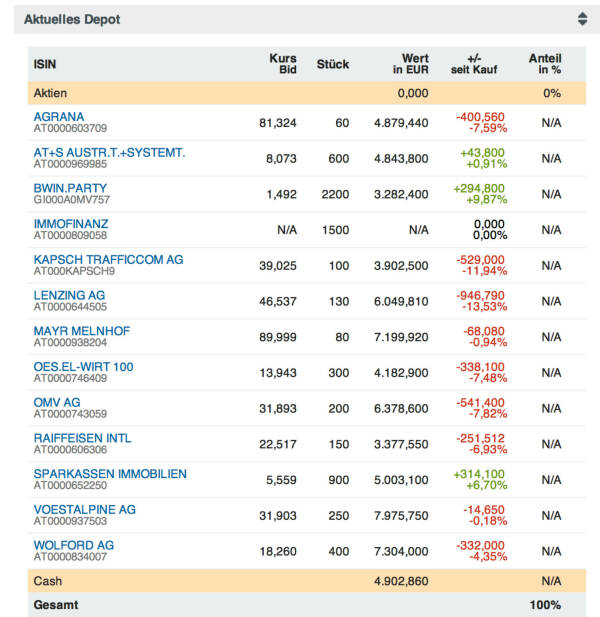Screen dimensions: 600x617
Task: Click the ISIN column header
Action: pyautogui.click(x=44, y=64)
